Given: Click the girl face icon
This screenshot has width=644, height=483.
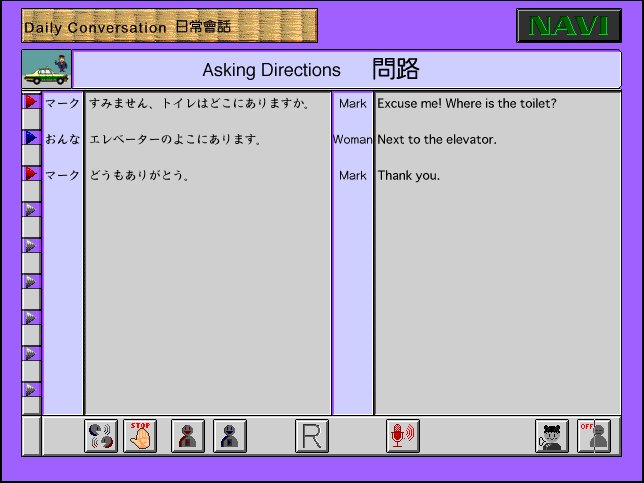Looking at the screenshot, I should [552, 436].
